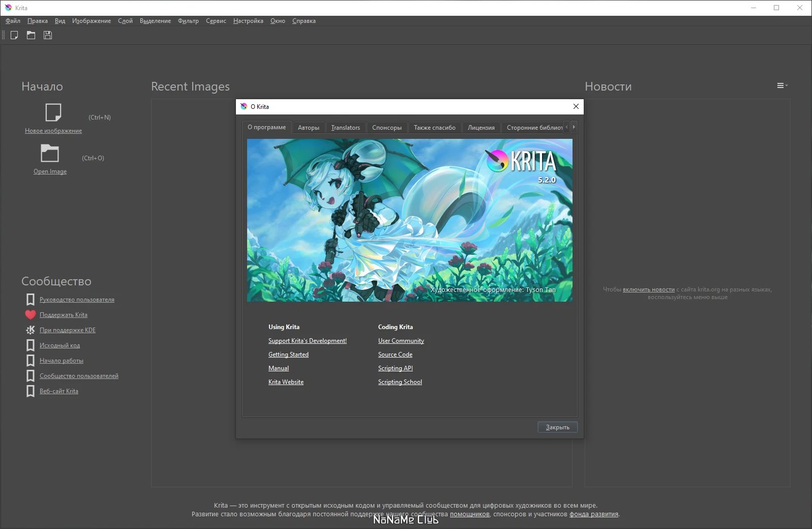Click the red heart Support Krita icon

(x=31, y=315)
